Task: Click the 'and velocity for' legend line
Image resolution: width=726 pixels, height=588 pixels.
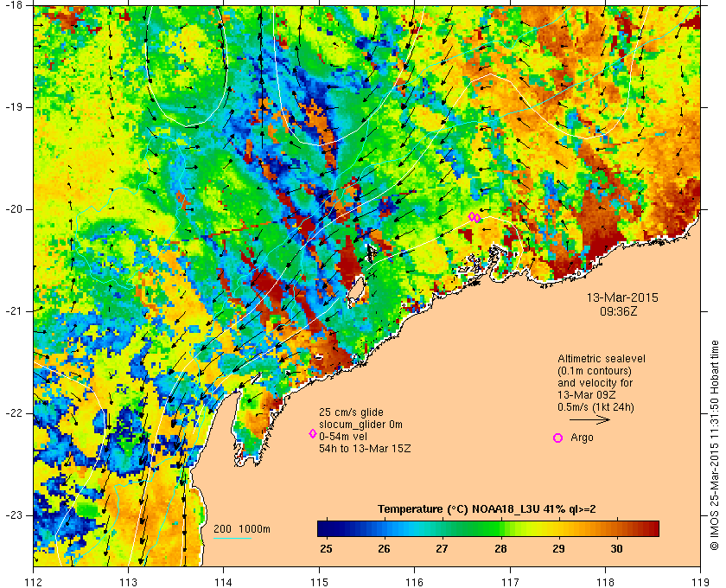Action: tap(595, 383)
